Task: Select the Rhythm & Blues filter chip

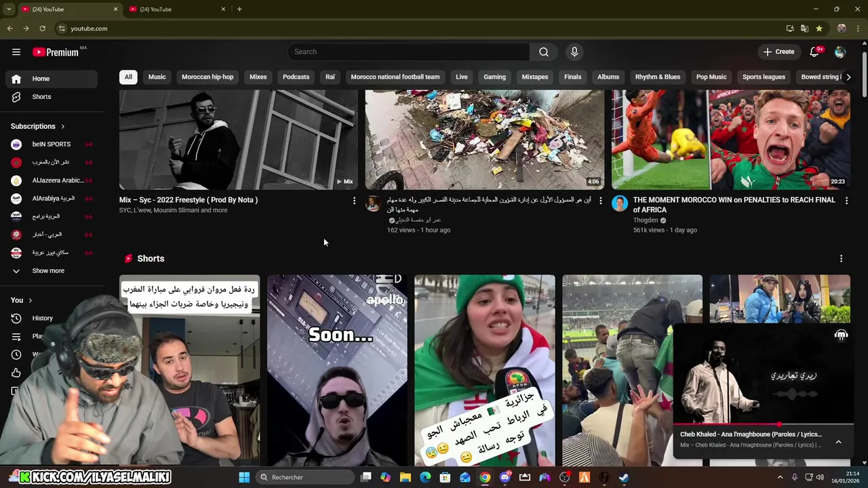Action: pos(658,77)
